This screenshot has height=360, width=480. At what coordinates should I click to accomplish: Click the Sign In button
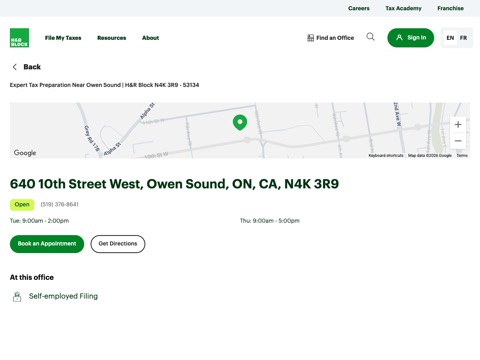pyautogui.click(x=411, y=38)
